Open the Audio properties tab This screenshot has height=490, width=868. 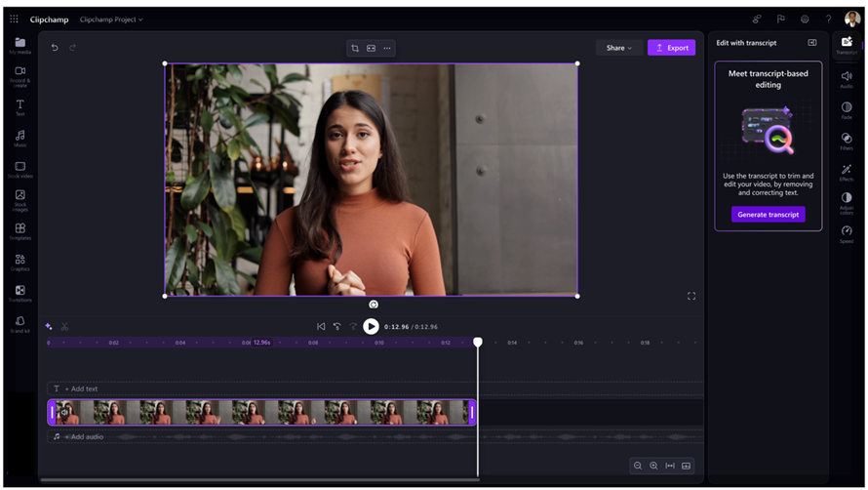click(x=847, y=79)
